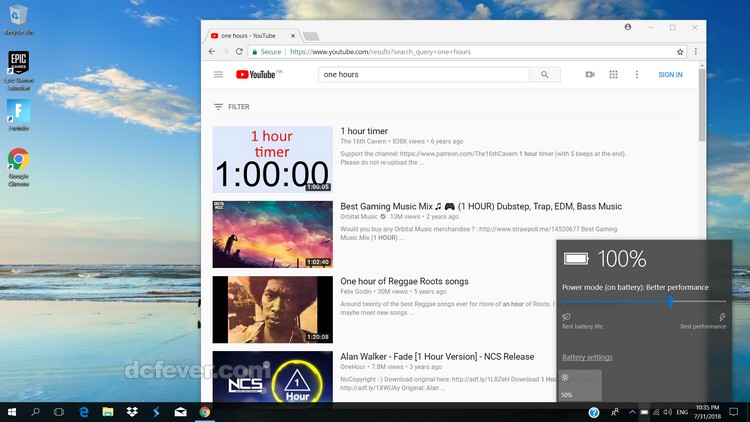
Task: Select the Fortnite desktop icon
Action: [19, 115]
